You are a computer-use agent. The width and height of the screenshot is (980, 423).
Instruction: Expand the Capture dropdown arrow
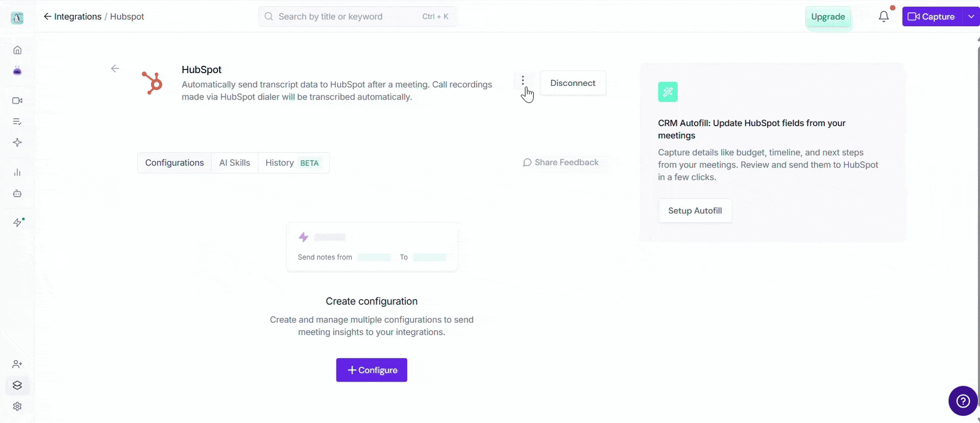click(971, 16)
